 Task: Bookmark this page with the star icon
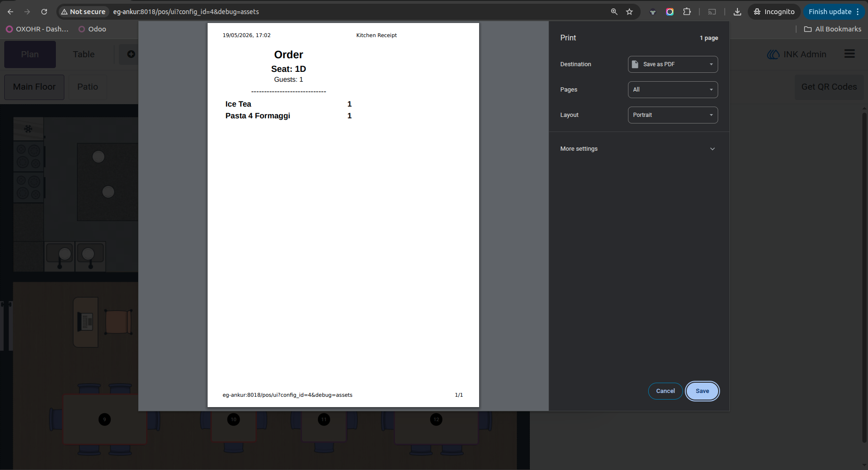click(x=629, y=12)
